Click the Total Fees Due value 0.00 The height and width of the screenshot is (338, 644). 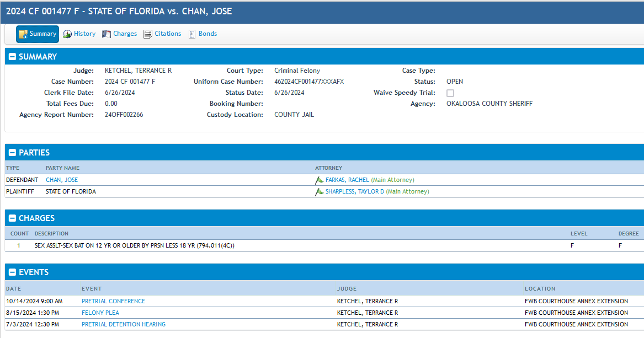pyautogui.click(x=111, y=104)
